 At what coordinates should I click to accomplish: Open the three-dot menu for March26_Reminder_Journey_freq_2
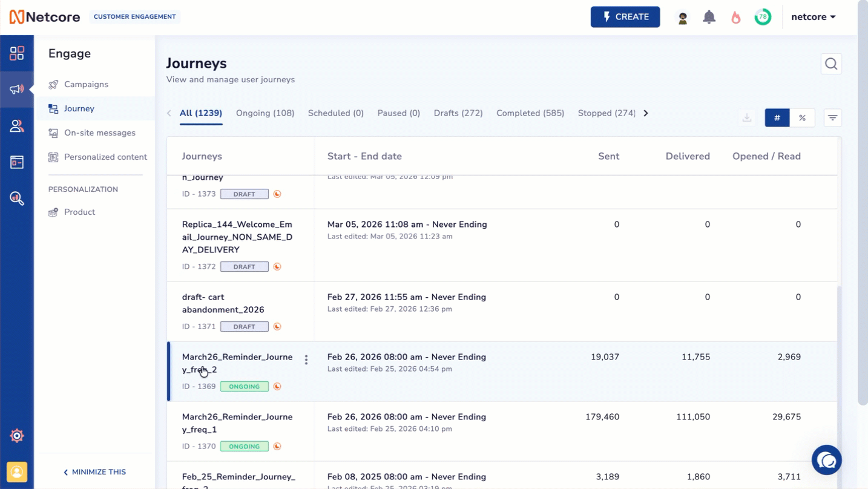pos(306,359)
